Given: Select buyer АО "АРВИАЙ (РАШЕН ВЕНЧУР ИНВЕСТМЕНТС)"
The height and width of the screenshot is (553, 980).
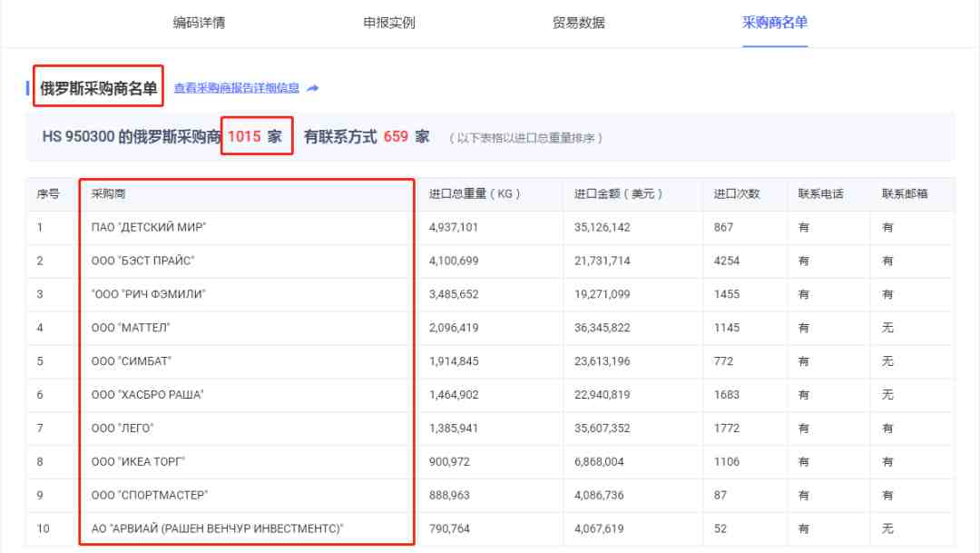Looking at the screenshot, I should pyautogui.click(x=217, y=528).
